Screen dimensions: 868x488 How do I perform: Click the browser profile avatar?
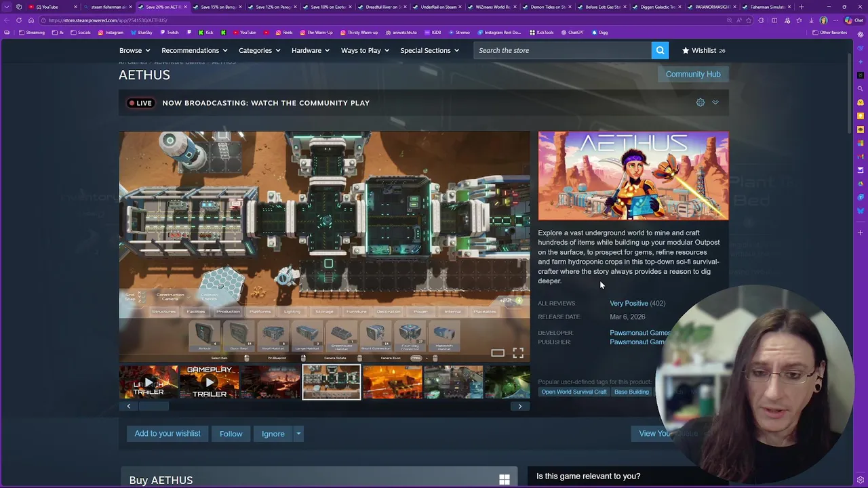pyautogui.click(x=823, y=20)
